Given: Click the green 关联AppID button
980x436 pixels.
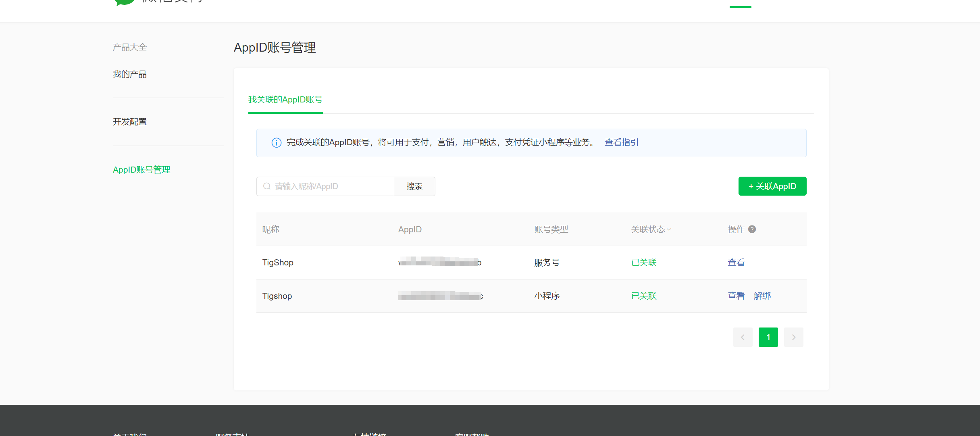Looking at the screenshot, I should 772,186.
